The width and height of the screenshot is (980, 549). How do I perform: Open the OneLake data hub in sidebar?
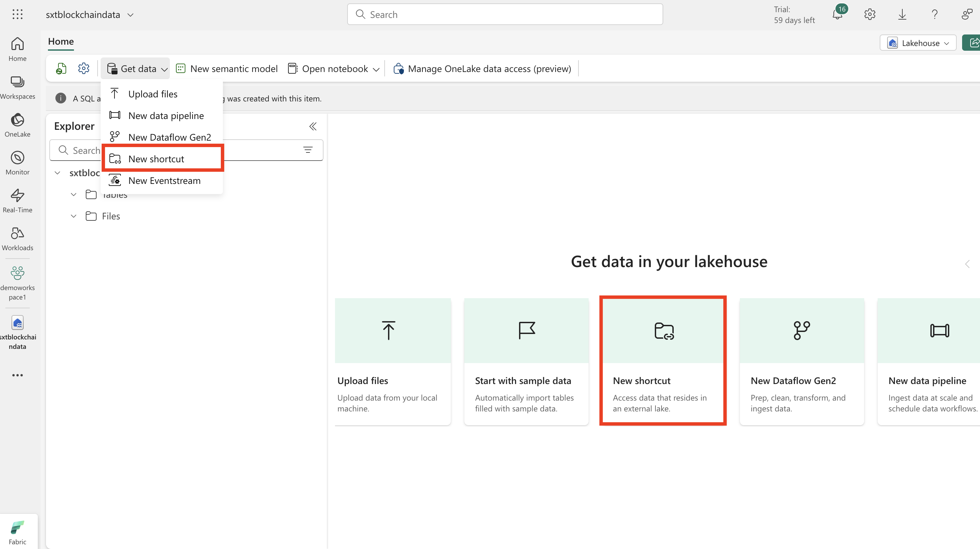coord(18,125)
